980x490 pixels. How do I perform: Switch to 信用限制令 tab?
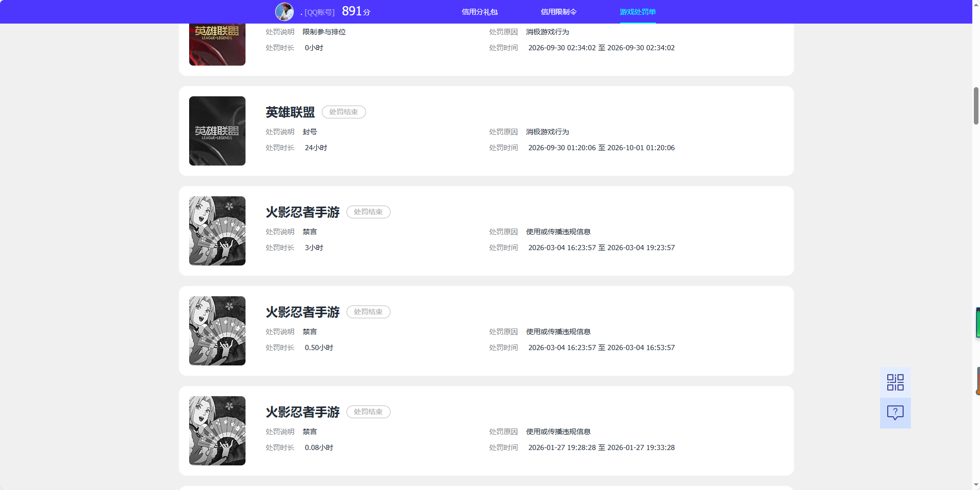point(559,12)
